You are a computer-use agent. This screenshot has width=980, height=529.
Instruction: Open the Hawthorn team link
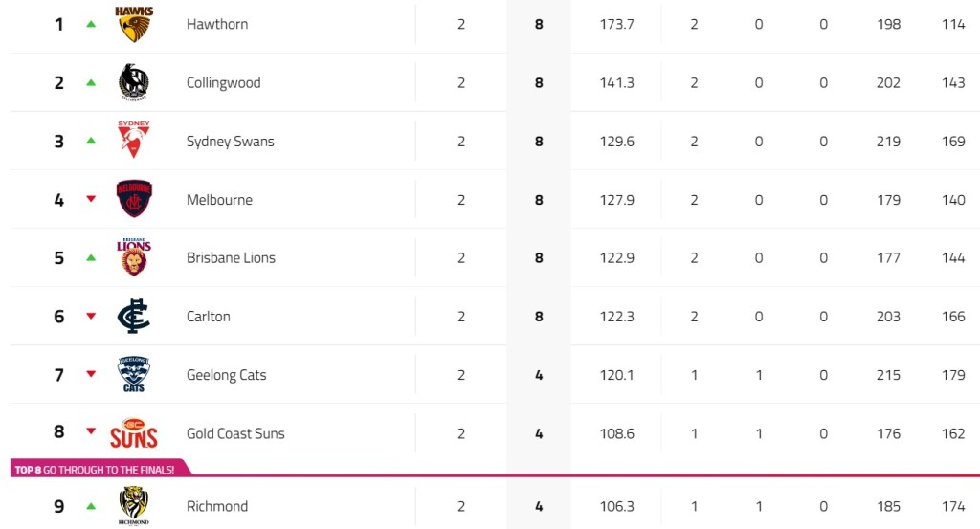coord(217,24)
